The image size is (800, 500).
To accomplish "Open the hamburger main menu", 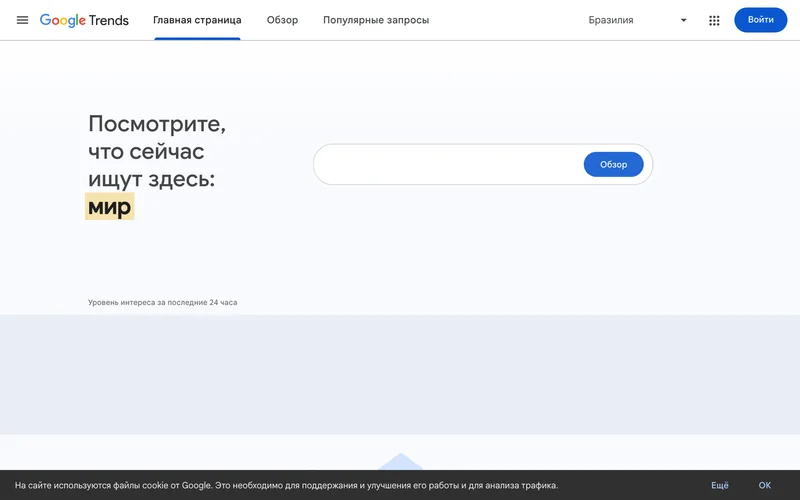I will pos(22,20).
